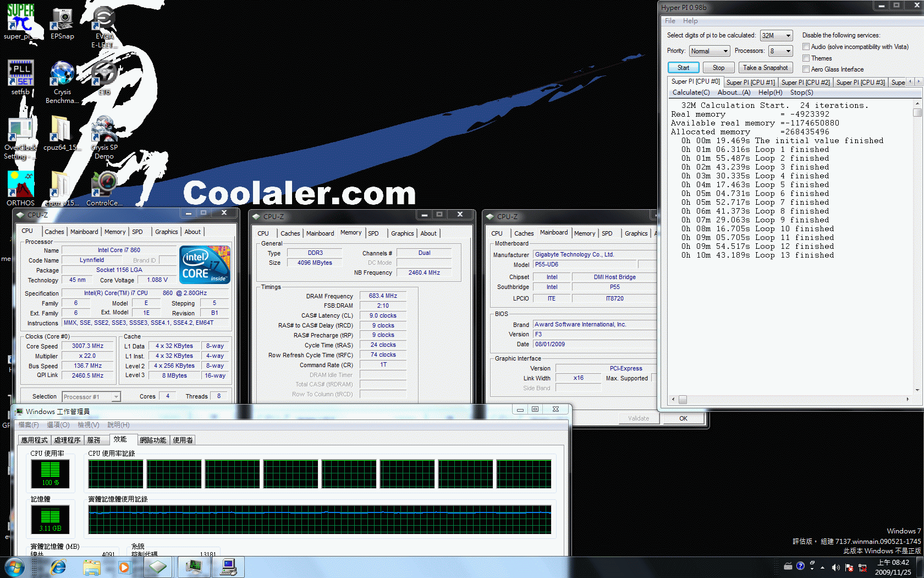
Task: Switch to the Task Manager taskbar button
Action: point(194,567)
